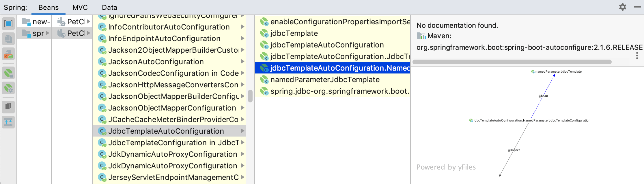Click the @Bean edge label
The image size is (644, 184).
543,96
